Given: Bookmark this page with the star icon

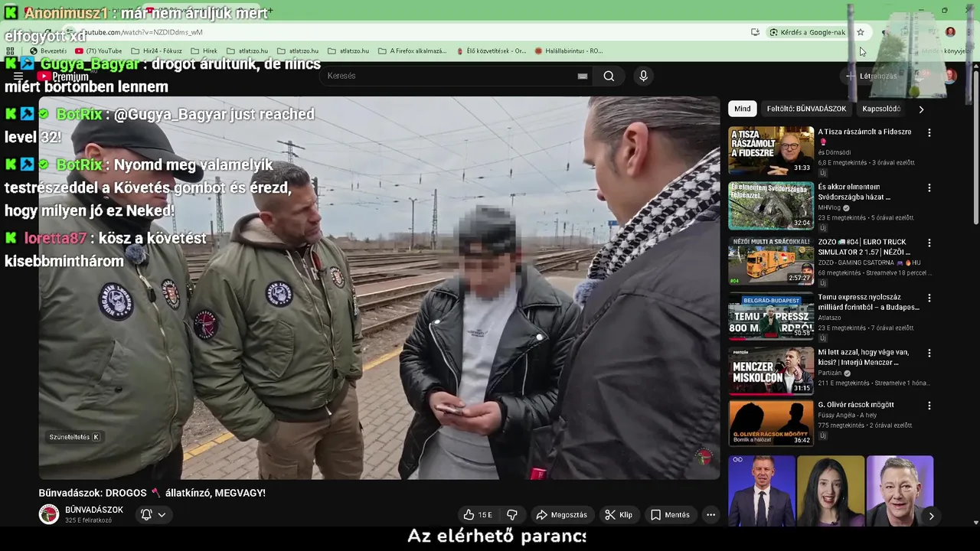Looking at the screenshot, I should coord(861,32).
